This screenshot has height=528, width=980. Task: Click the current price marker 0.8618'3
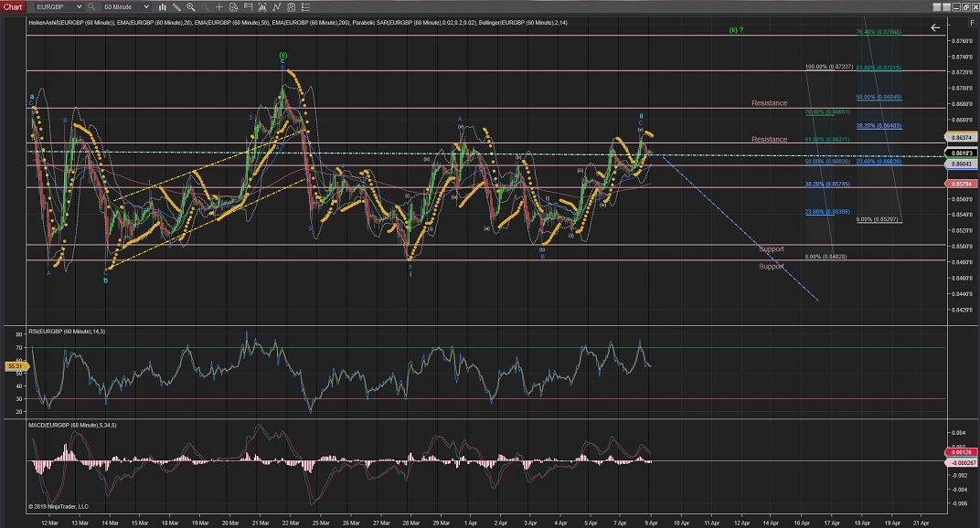point(961,153)
